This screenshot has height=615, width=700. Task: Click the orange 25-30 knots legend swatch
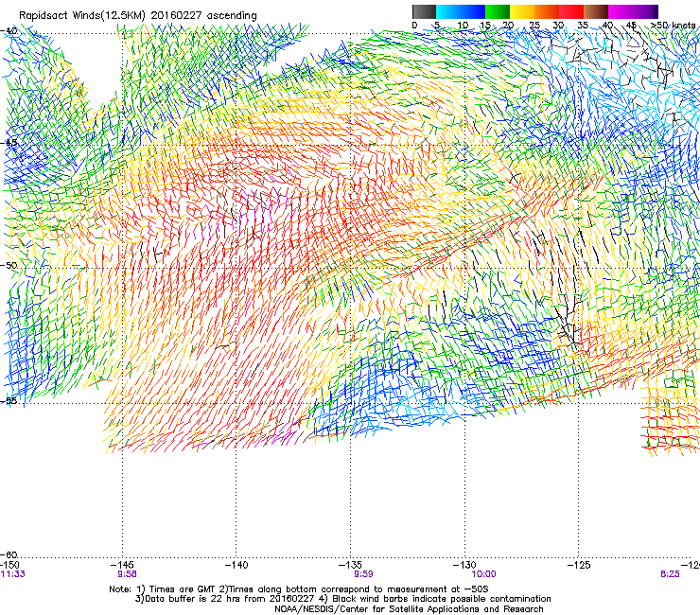(547, 11)
